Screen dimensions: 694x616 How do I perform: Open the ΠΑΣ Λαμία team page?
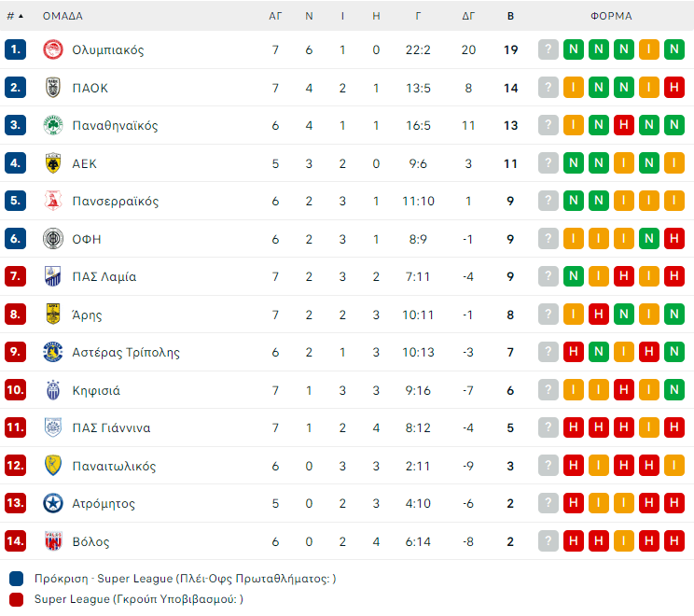coord(104,277)
